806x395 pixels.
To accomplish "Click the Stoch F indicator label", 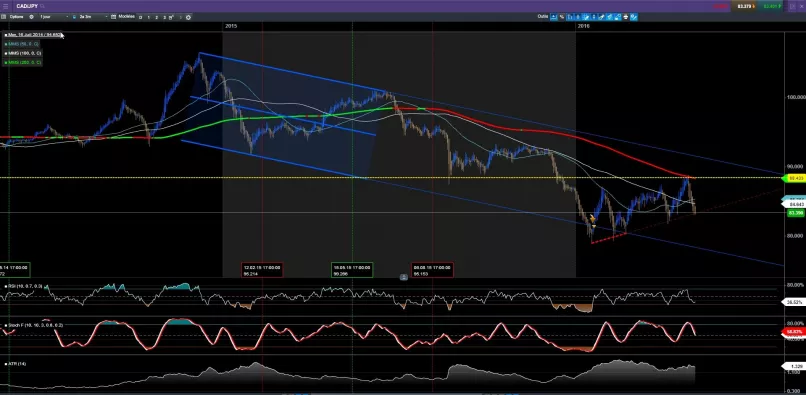I will (x=34, y=325).
